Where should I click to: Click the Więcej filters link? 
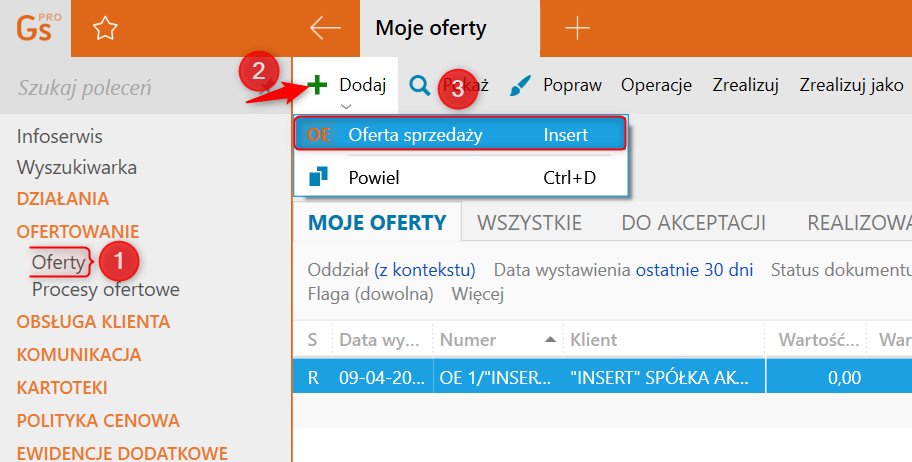[x=477, y=294]
